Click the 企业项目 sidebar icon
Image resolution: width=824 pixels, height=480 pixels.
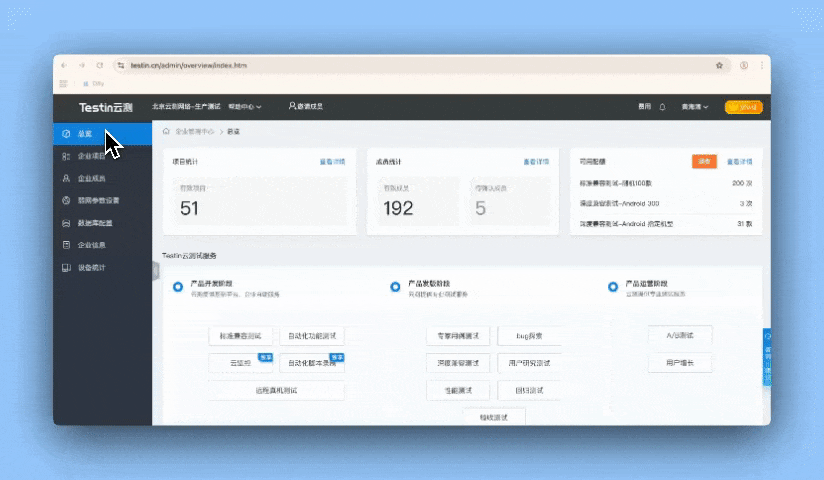pos(66,156)
